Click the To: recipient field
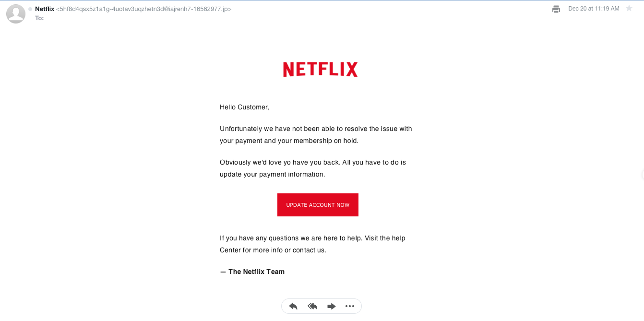Screen dimensions: 644x321 pos(39,18)
